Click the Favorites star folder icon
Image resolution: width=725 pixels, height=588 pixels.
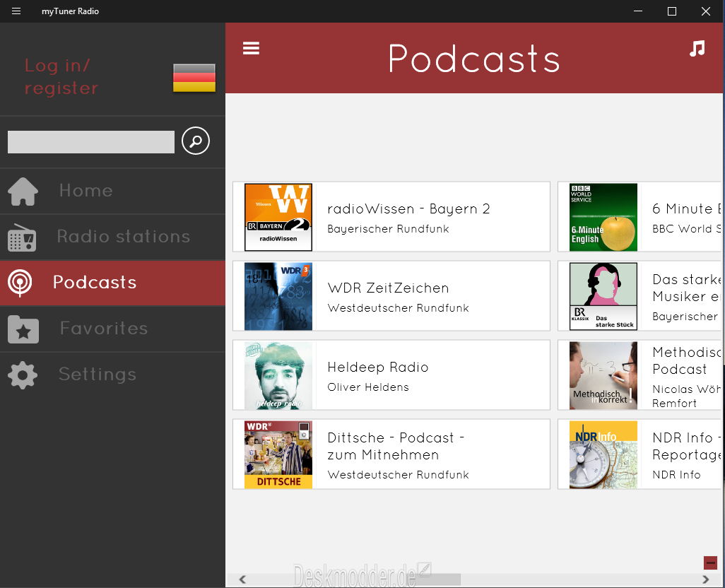tap(23, 329)
